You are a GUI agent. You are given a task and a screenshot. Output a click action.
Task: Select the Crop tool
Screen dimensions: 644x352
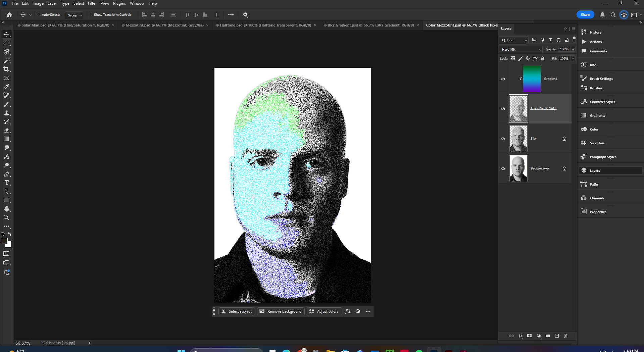tap(6, 69)
